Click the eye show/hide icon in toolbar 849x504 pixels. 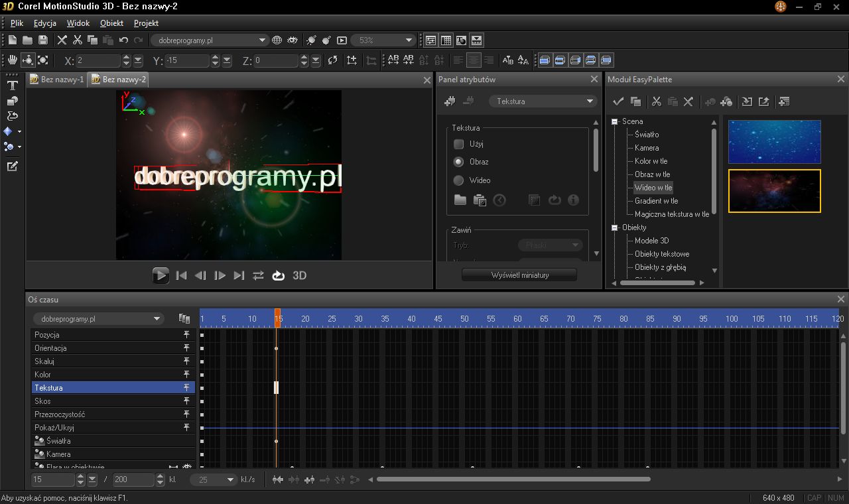coord(293,40)
